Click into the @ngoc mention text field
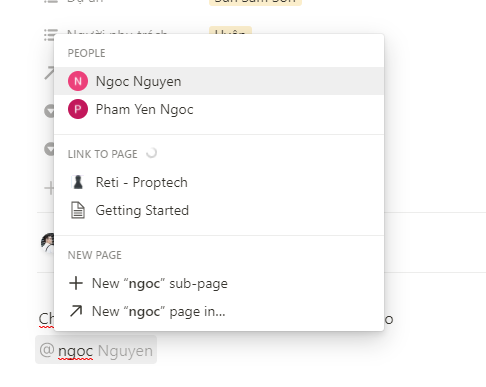The width and height of the screenshot is (486, 387). (96, 350)
